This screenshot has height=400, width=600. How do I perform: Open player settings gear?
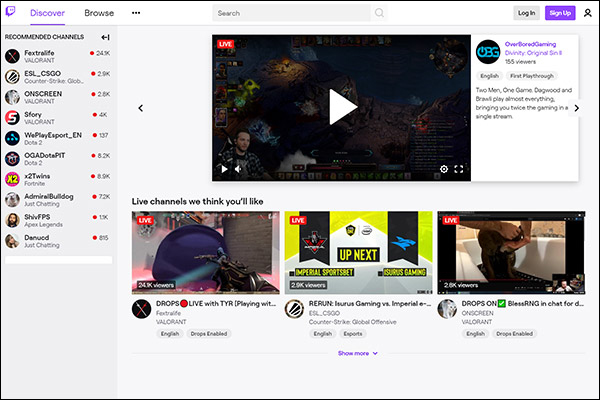pos(444,169)
